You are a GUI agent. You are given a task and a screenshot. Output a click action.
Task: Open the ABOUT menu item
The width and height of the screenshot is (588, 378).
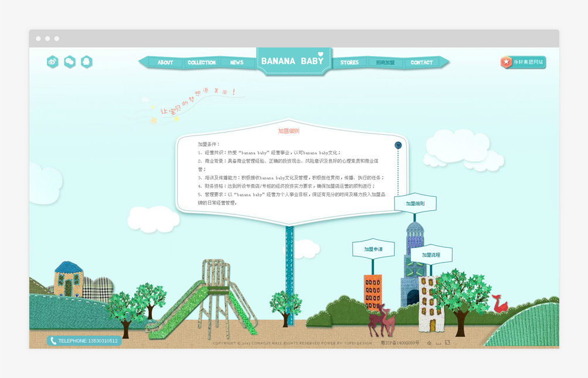point(165,63)
